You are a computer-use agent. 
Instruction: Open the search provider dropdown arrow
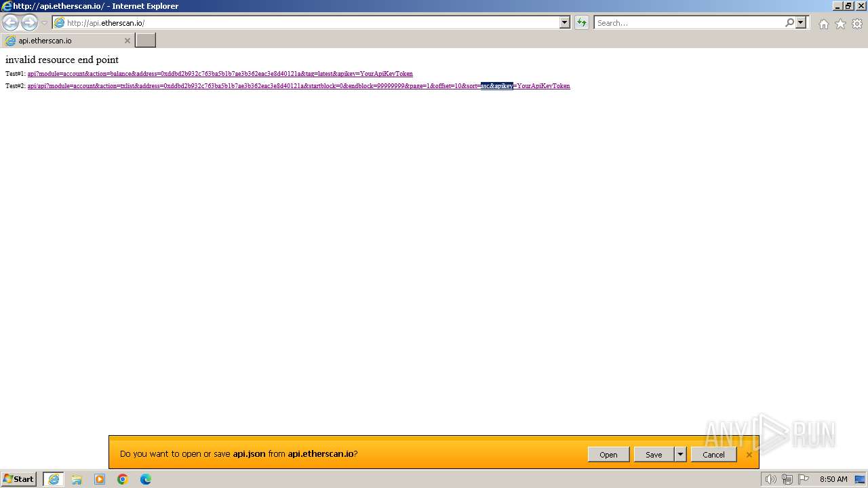pyautogui.click(x=801, y=22)
